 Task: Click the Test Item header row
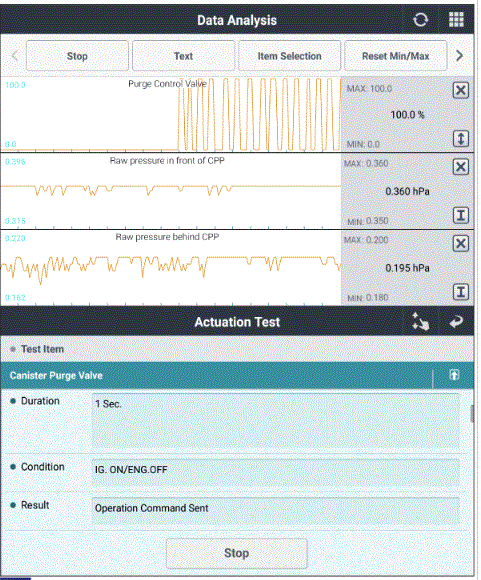click(x=237, y=349)
